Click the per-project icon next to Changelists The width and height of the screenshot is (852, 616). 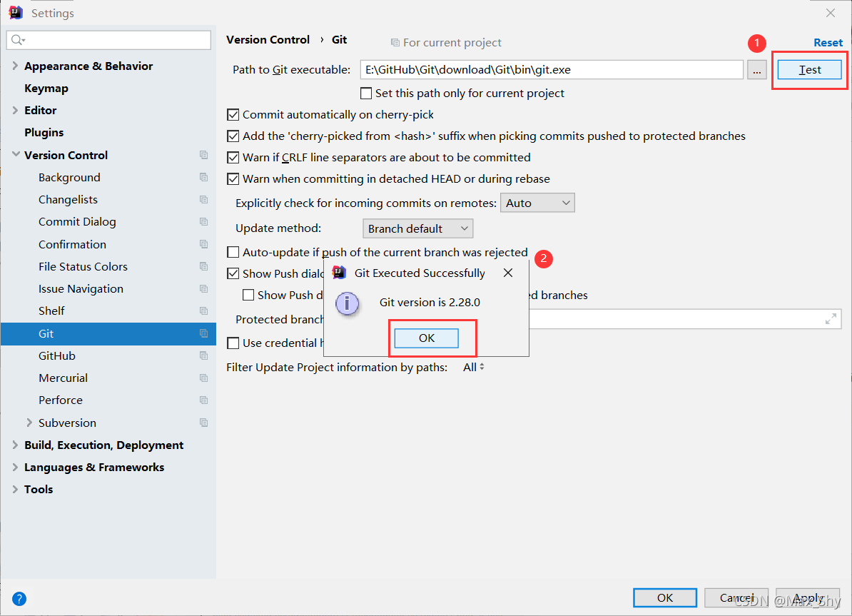[204, 200]
